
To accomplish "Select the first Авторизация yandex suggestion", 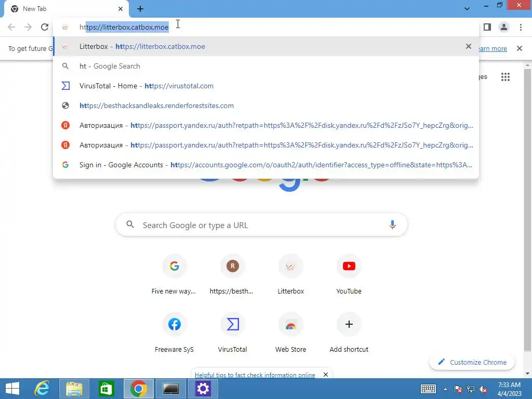I will [x=266, y=125].
